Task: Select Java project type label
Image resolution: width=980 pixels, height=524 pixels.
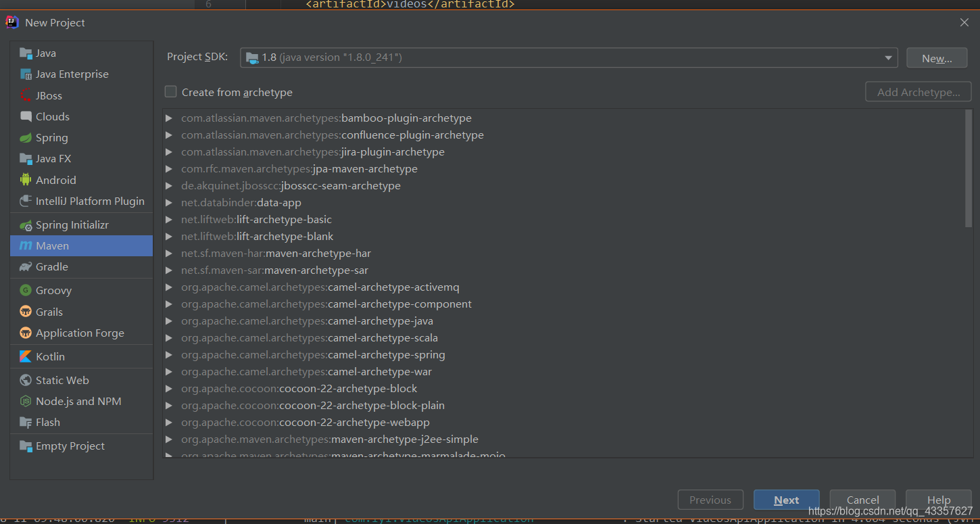Action: pyautogui.click(x=46, y=53)
